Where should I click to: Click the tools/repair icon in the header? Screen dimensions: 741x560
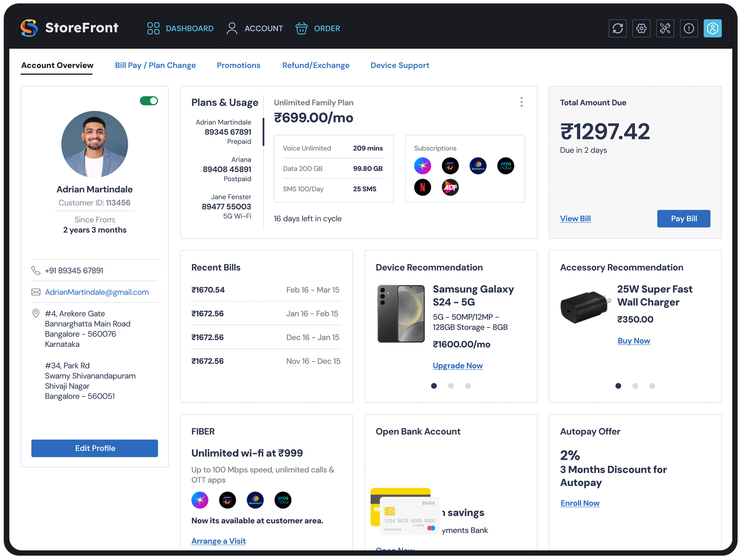tap(665, 28)
